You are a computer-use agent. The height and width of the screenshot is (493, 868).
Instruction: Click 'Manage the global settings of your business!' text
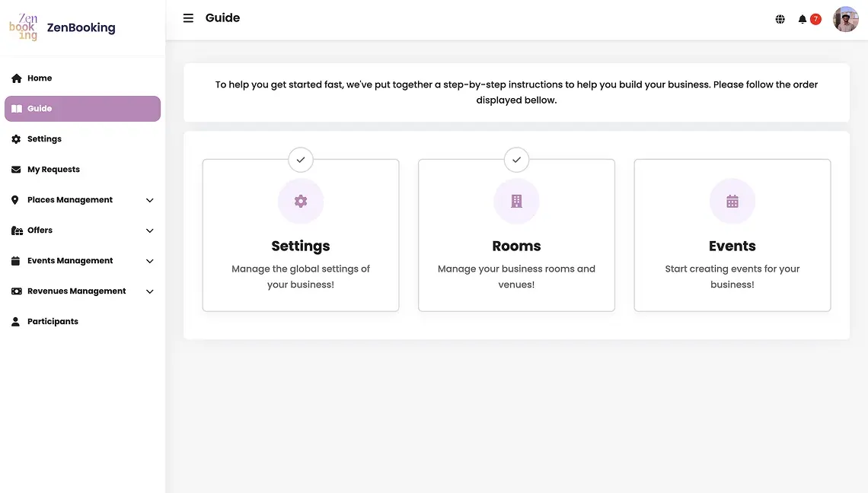301,277
